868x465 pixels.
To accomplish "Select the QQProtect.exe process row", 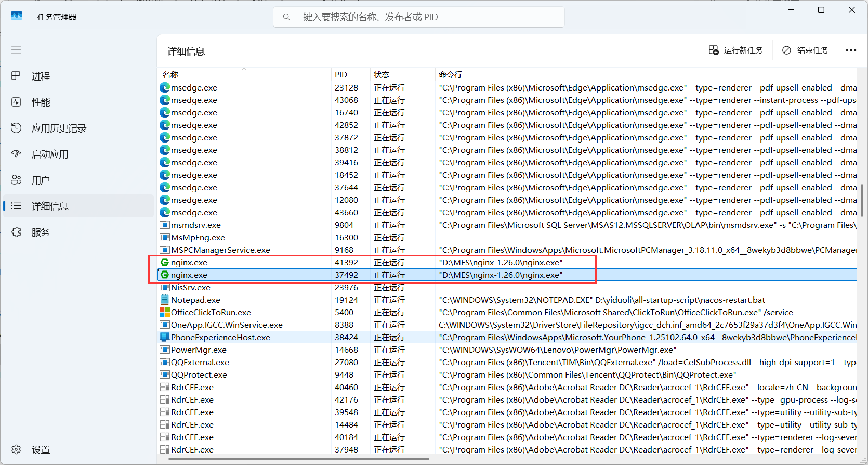I will point(507,374).
